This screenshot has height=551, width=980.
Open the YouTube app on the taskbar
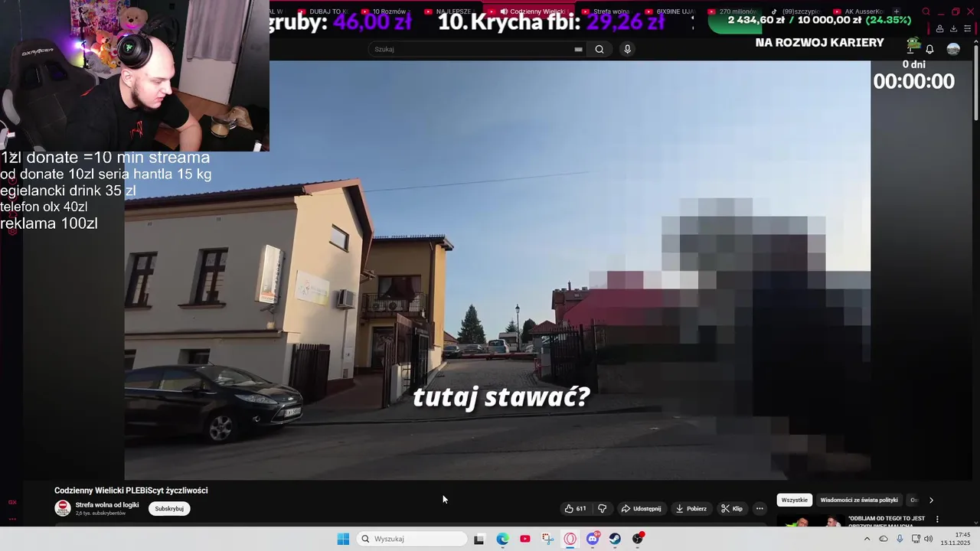click(525, 539)
